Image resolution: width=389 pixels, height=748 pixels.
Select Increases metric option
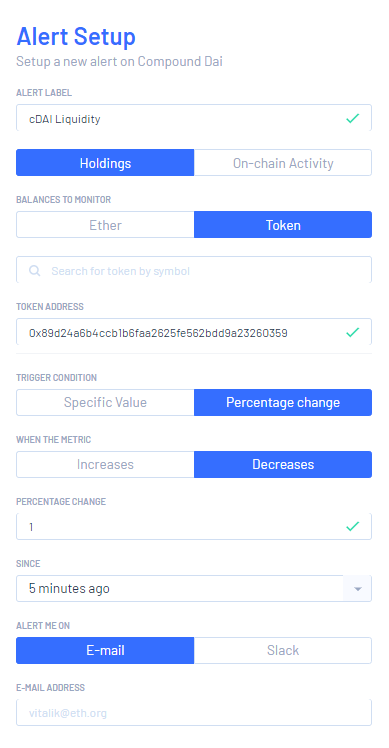(x=105, y=464)
